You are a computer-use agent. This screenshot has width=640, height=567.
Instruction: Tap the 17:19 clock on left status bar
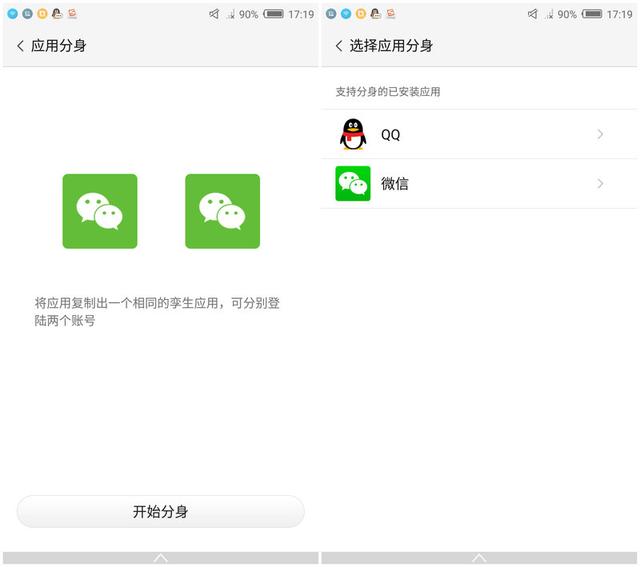tap(301, 14)
